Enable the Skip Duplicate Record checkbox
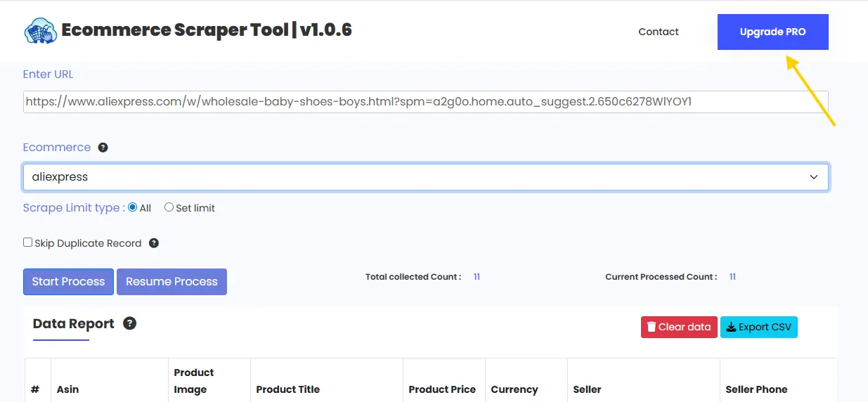The image size is (868, 402). click(28, 242)
